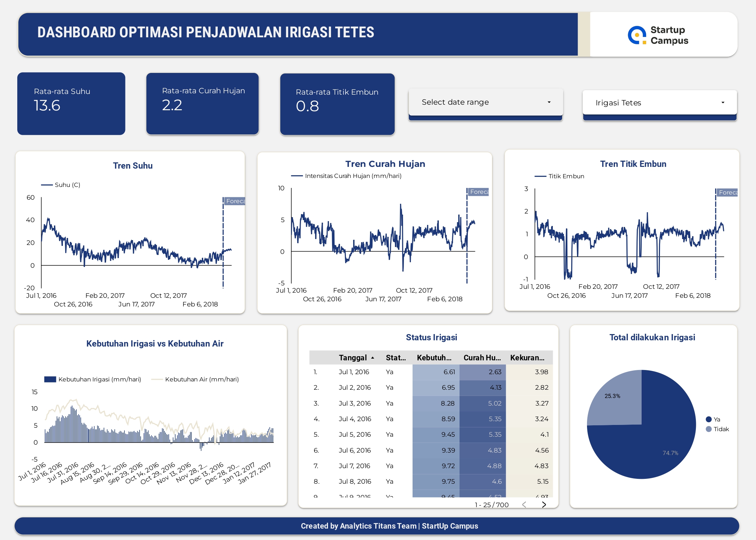Sort table by Kekuran... column header

[x=527, y=358]
